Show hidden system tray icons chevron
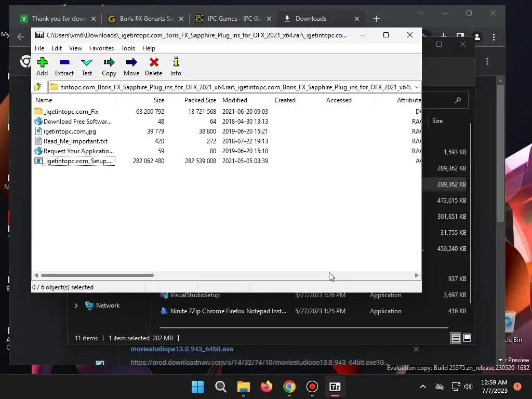This screenshot has width=532, height=399. coord(423,387)
